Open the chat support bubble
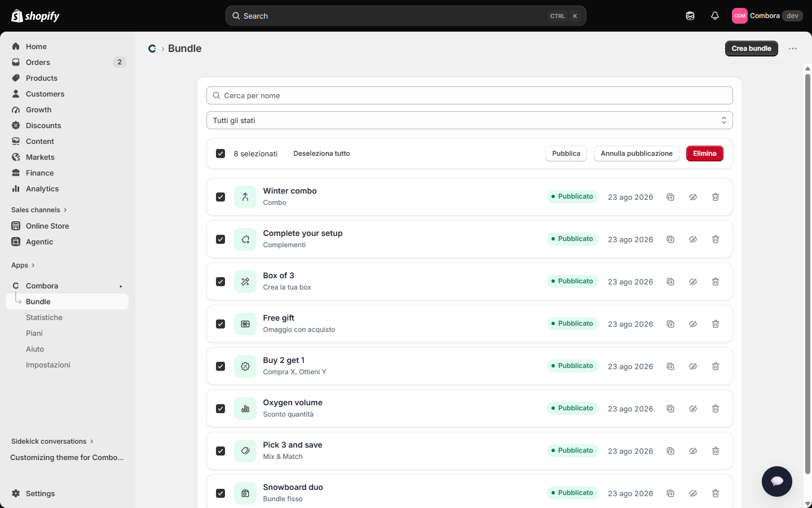 pyautogui.click(x=777, y=481)
